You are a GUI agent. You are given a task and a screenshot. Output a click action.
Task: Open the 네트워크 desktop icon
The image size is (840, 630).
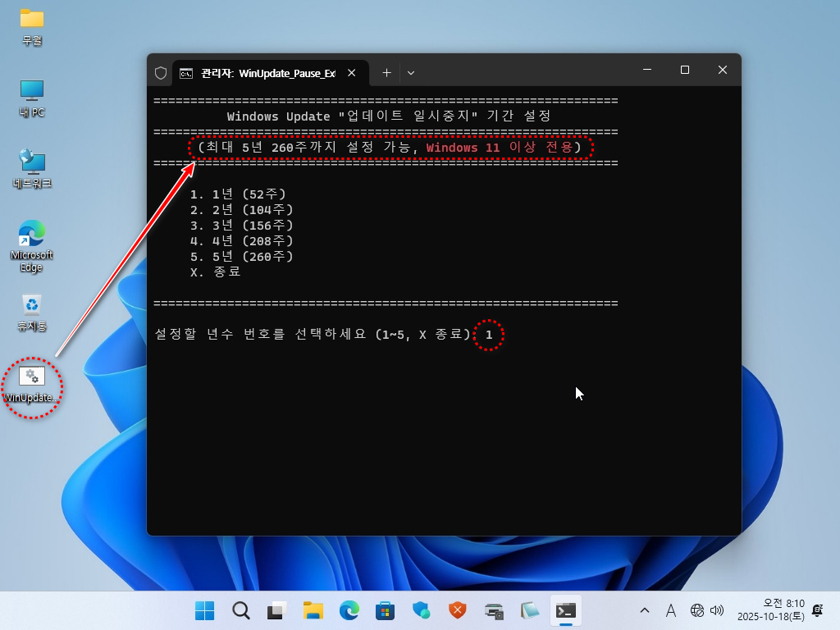coord(32,169)
